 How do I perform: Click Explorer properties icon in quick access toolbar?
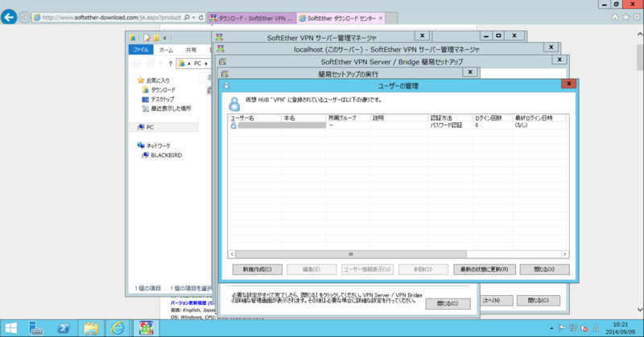147,38
